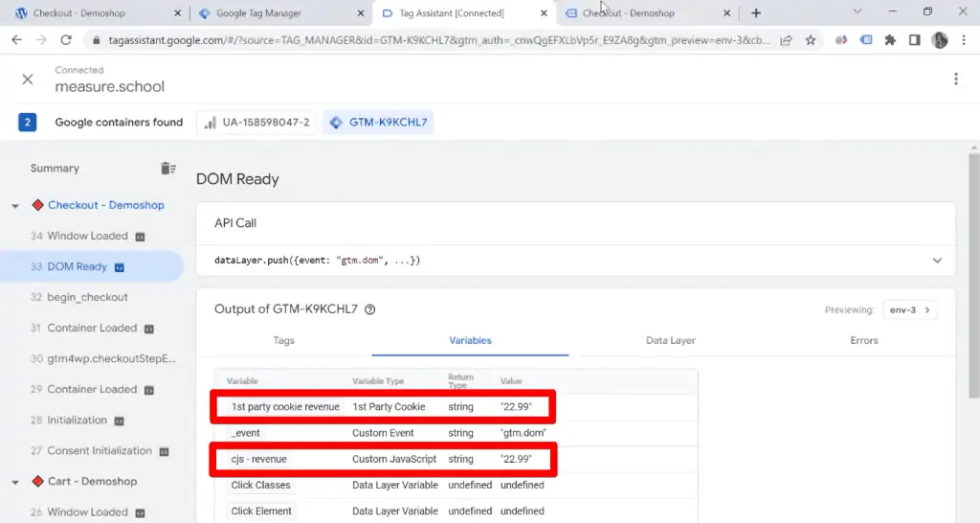Close the Google Tag Manager browser tab
This screenshot has height=523, width=980.
361,13
